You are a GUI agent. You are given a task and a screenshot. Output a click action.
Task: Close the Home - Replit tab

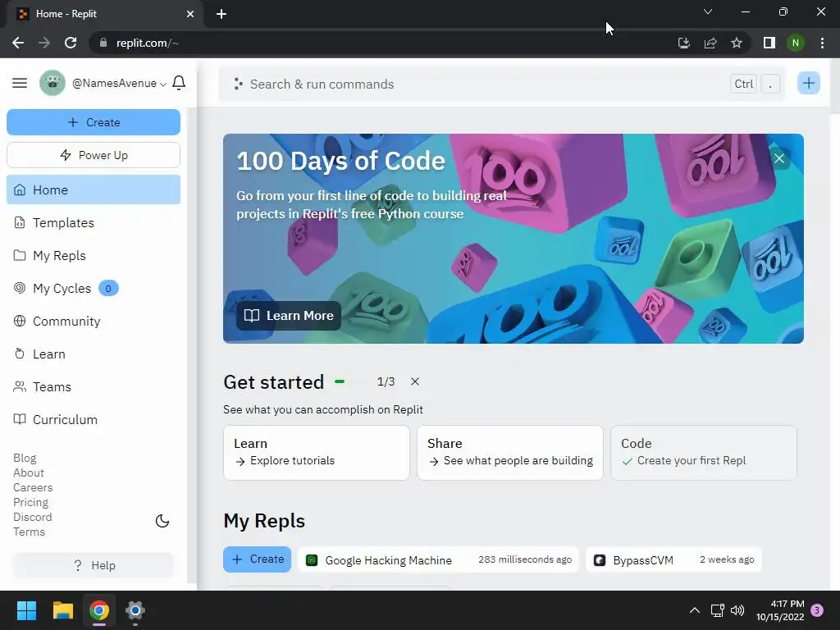190,14
